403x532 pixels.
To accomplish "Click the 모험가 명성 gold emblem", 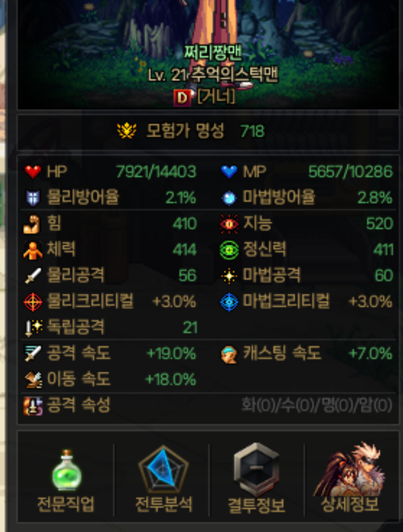I will click(x=127, y=130).
